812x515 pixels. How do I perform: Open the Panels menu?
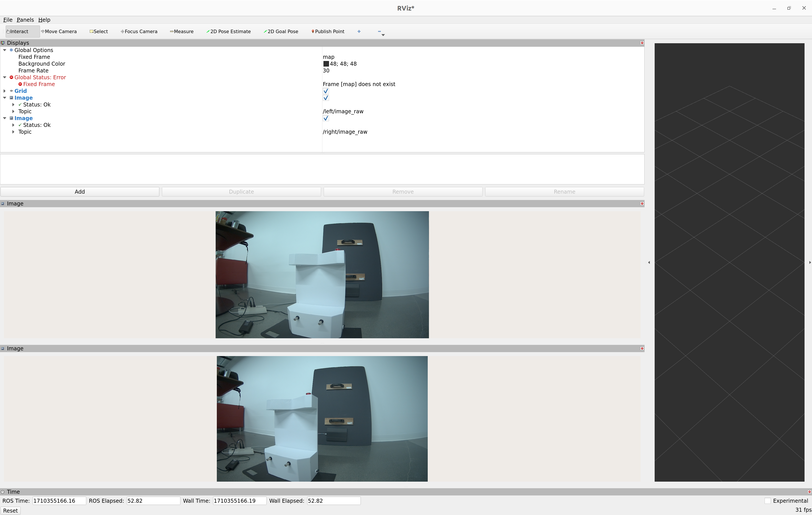[25, 20]
